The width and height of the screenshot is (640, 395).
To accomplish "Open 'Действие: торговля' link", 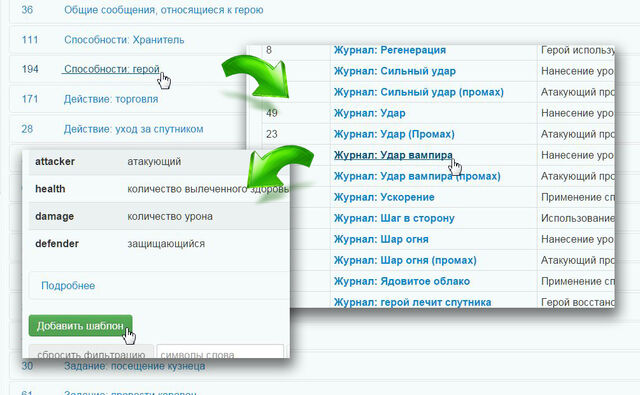I will (x=111, y=99).
